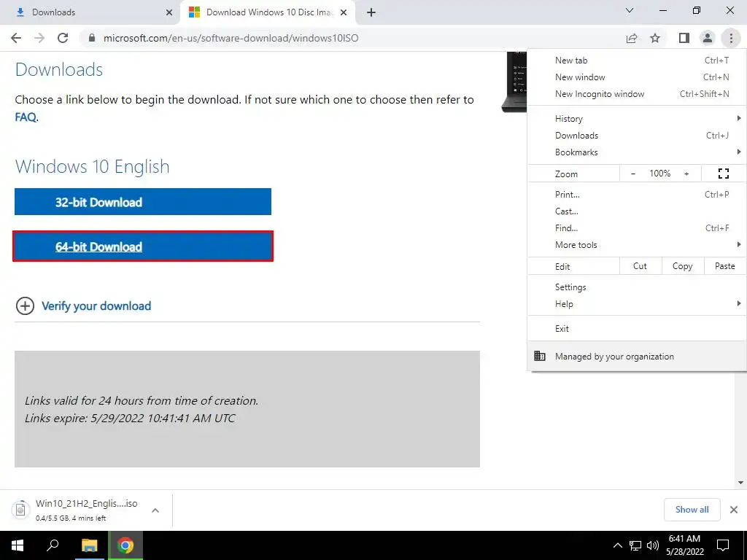Select Find... from the menu

[x=637, y=228]
